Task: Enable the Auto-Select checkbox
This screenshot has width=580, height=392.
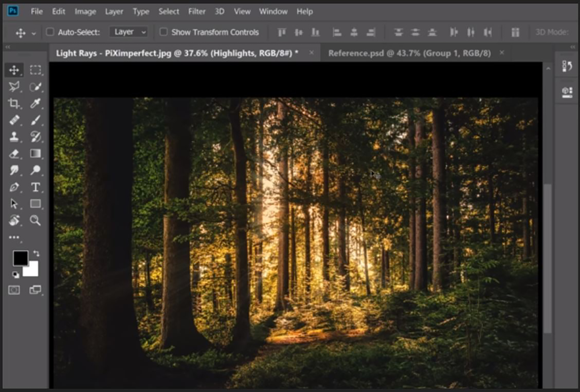Action: pos(50,32)
